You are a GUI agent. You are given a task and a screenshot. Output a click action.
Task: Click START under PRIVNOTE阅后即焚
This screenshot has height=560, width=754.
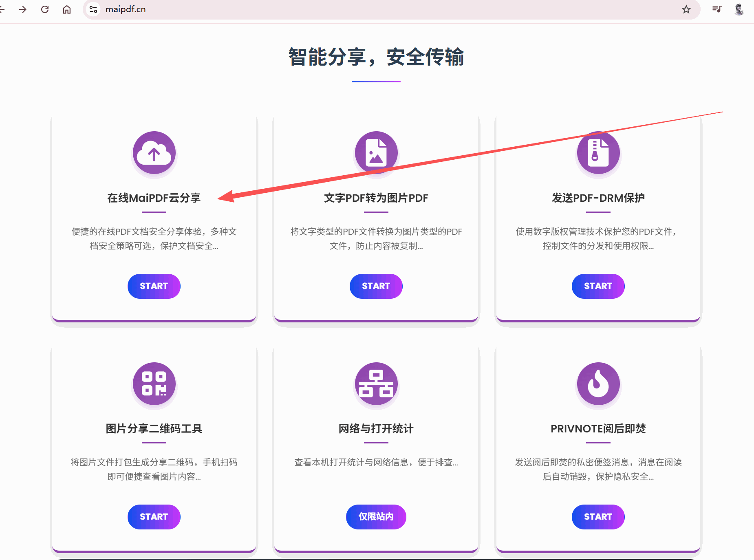[598, 517]
